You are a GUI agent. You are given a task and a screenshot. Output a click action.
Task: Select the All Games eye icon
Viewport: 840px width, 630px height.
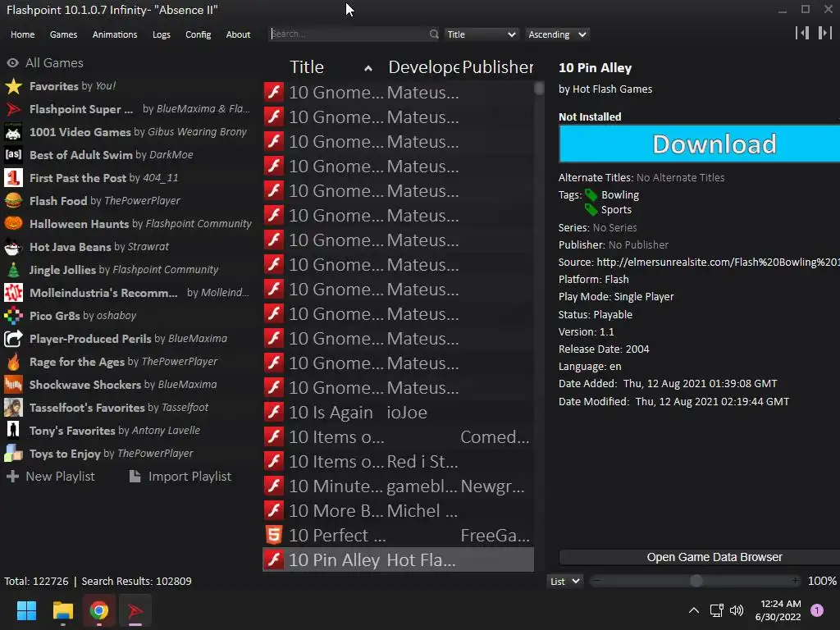(x=13, y=62)
